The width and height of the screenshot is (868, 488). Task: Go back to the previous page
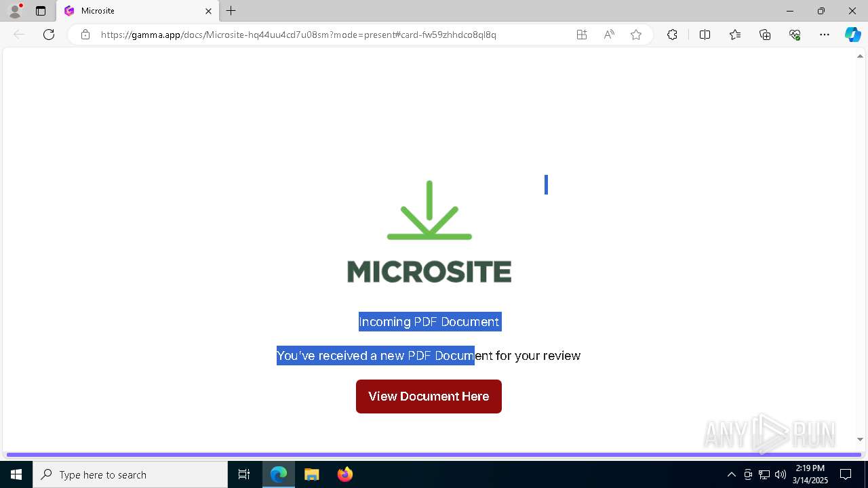click(x=19, y=35)
